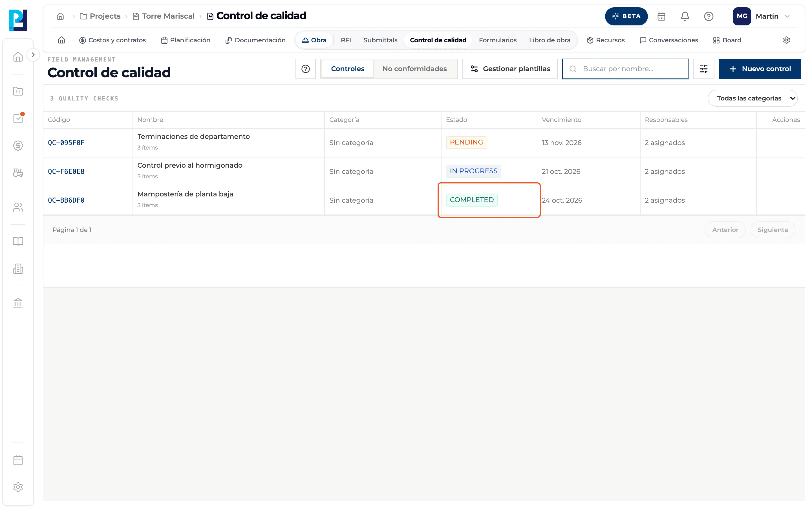Open the sidebar projects folder icon

tap(18, 91)
